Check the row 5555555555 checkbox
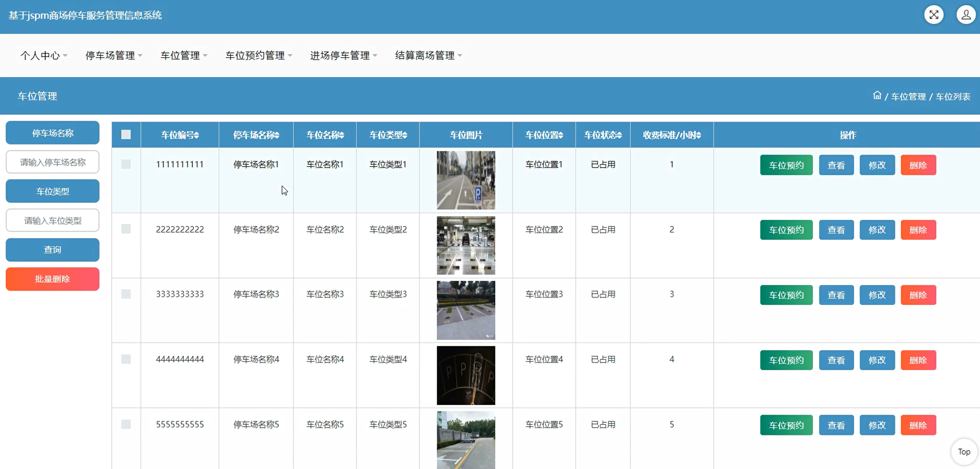This screenshot has width=980, height=469. point(126,424)
